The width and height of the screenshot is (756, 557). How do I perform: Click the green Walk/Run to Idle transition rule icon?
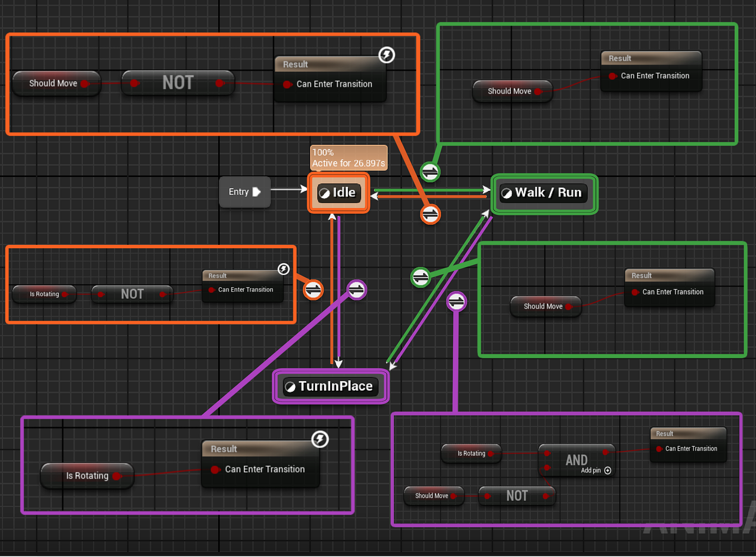(430, 172)
